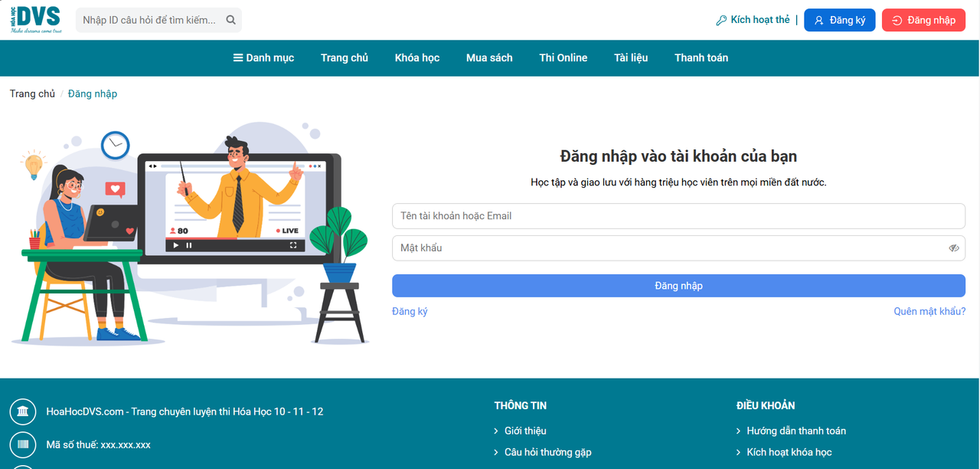
Task: Open the Thi Online menu item
Action: pos(563,57)
